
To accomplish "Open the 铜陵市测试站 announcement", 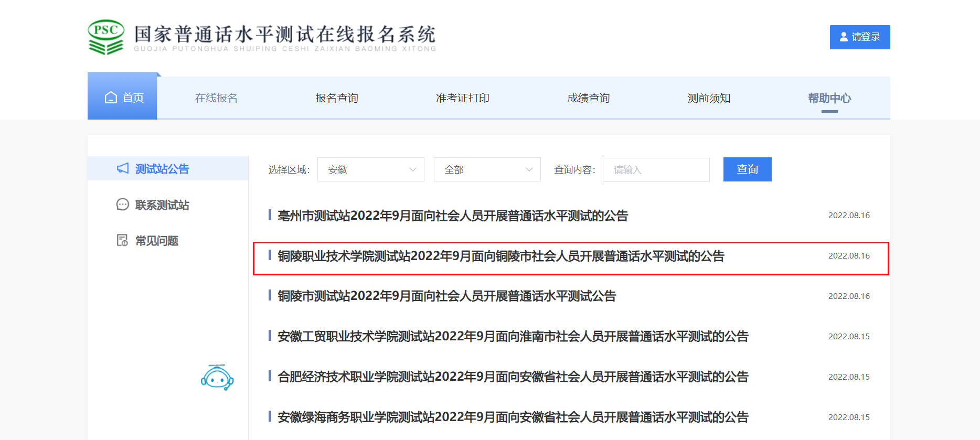I will coord(447,296).
